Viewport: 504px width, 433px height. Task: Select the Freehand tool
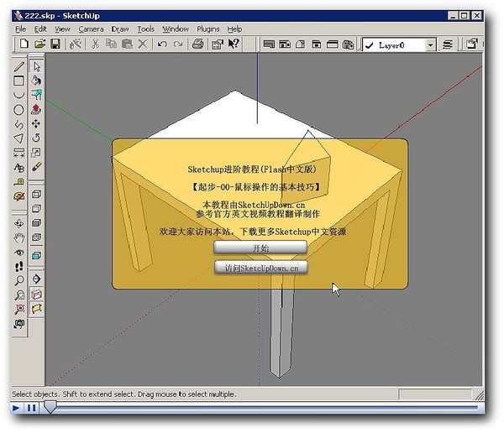[19, 124]
